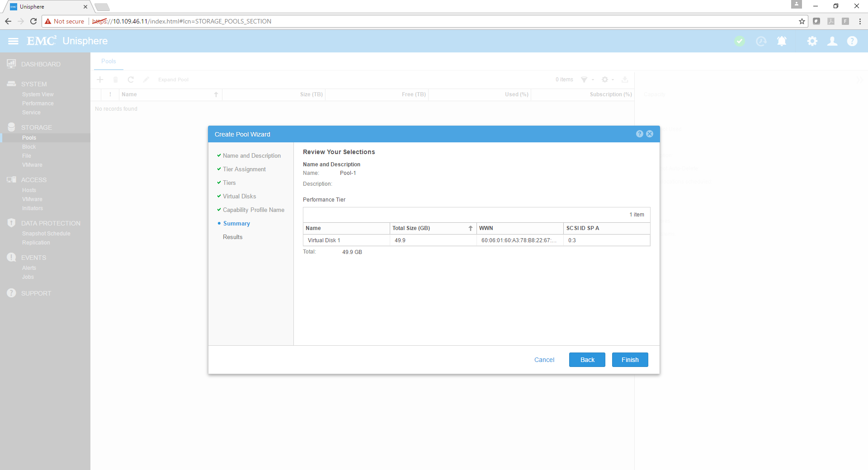The image size is (868, 470).
Task: Open the Unisphere help icon in header
Action: pos(852,41)
